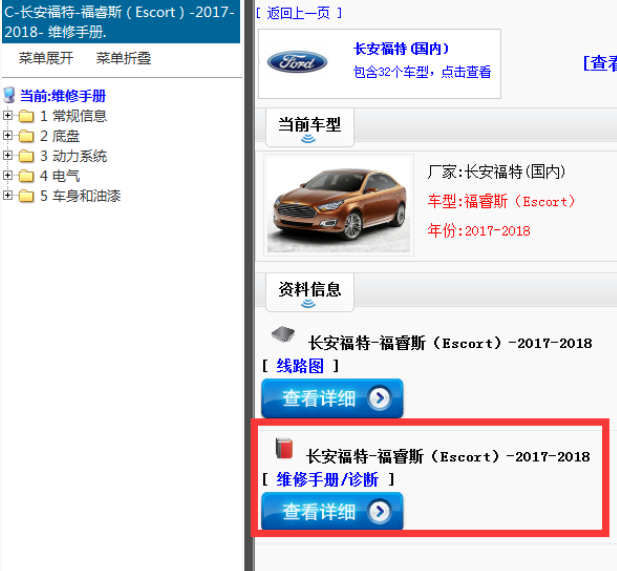Viewport: 617px width, 571px height.
Task: Open the 当前车型 tab
Action: 310,127
